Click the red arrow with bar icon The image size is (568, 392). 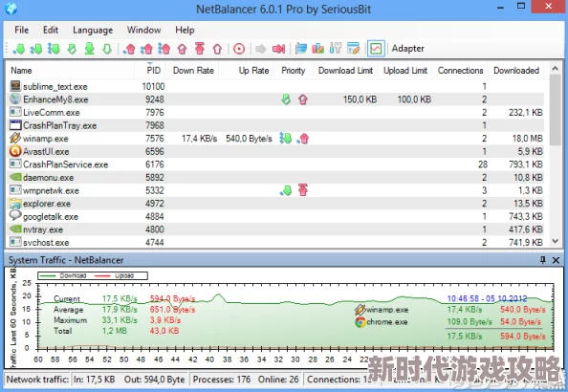[x=278, y=49]
